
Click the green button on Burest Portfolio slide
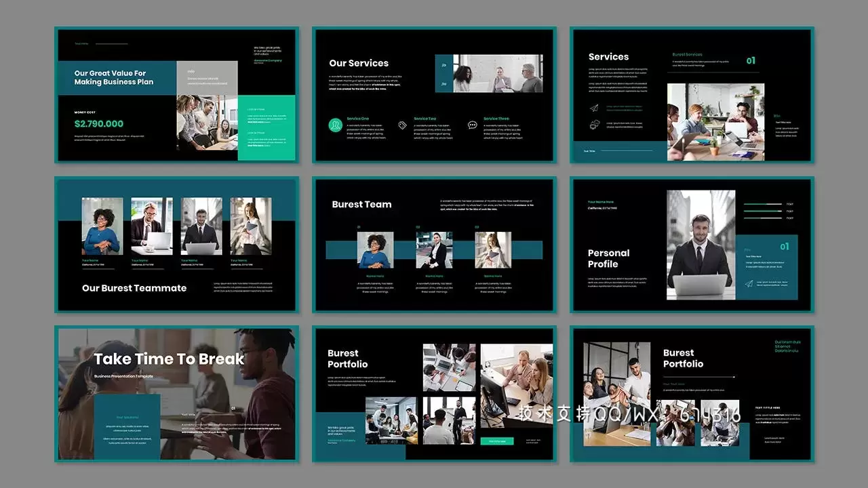tap(497, 441)
